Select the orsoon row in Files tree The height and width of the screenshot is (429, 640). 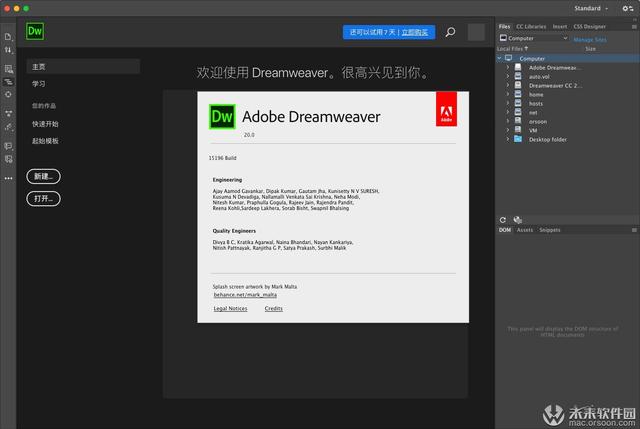[567, 121]
